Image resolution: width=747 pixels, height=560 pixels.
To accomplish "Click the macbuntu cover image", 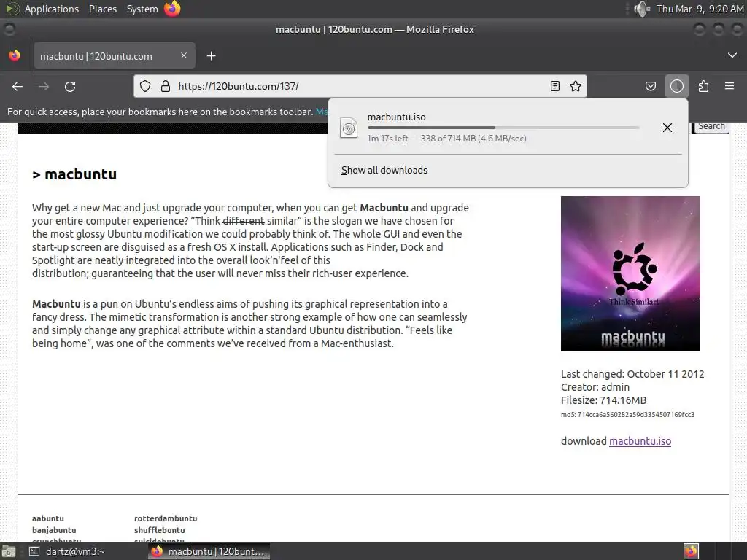I will [630, 274].
